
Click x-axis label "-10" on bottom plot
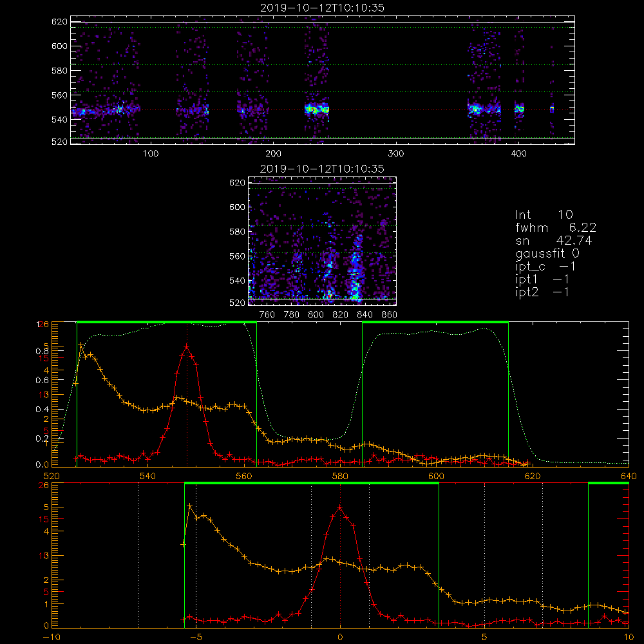pyautogui.click(x=52, y=637)
